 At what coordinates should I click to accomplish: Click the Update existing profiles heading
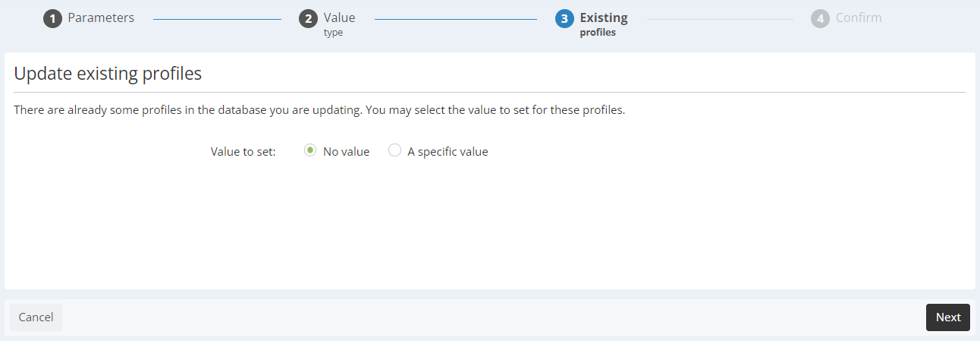tap(108, 74)
